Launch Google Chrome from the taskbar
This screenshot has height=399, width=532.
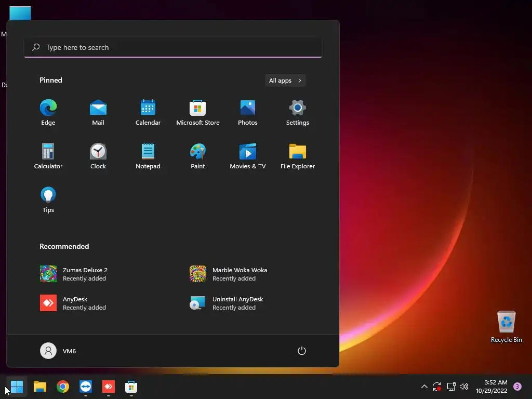coord(63,387)
